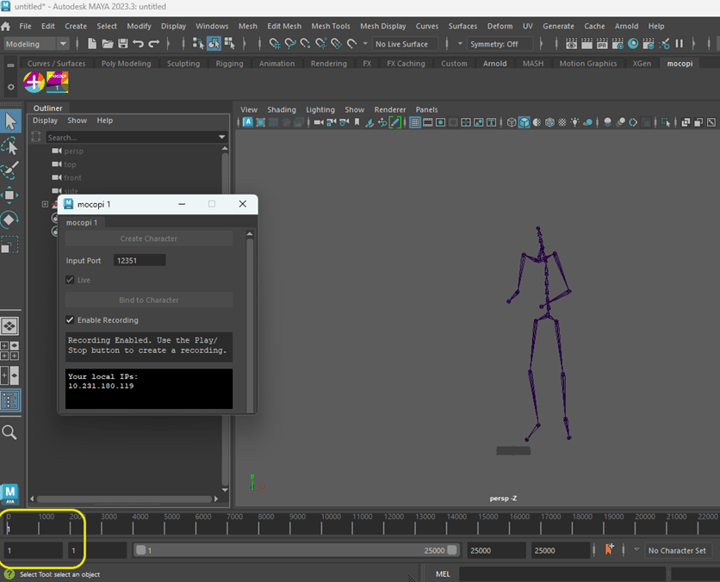
Task: Toggle viewport wireframe cube icon
Action: point(511,122)
